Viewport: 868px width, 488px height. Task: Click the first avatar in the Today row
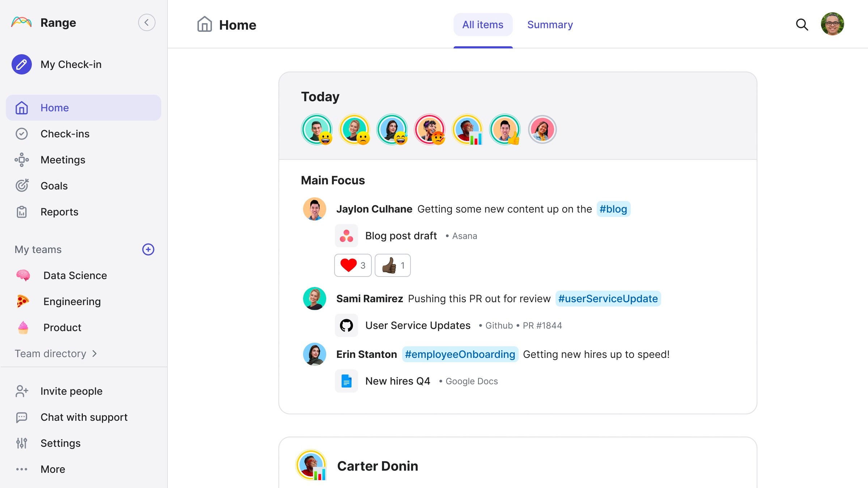coord(316,129)
